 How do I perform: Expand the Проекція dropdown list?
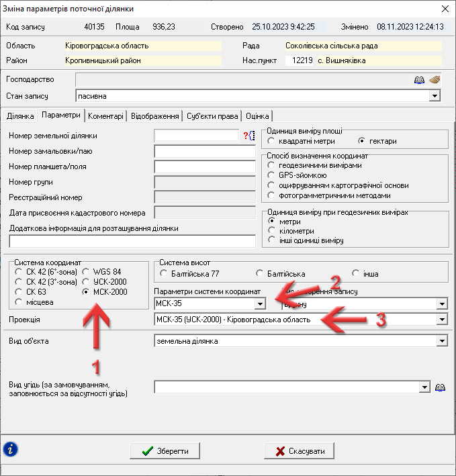[x=441, y=320]
